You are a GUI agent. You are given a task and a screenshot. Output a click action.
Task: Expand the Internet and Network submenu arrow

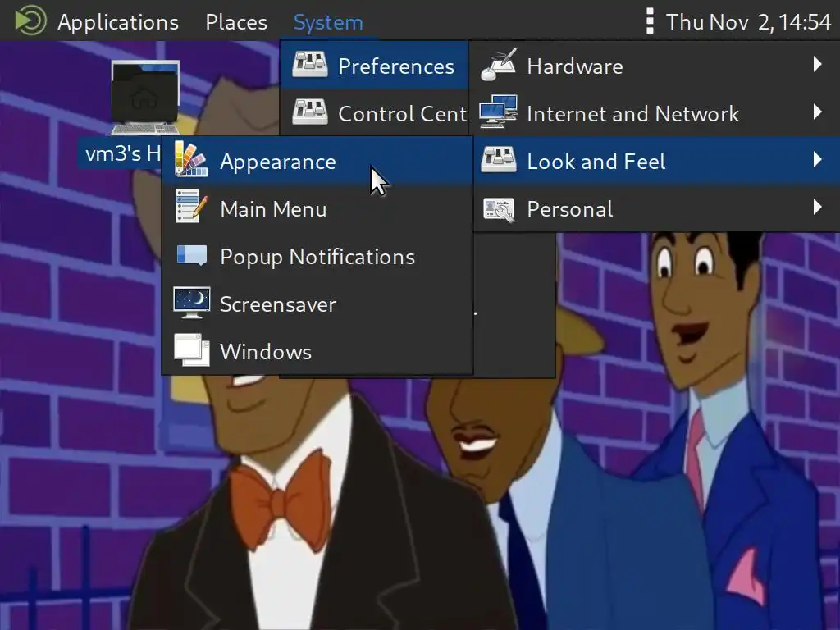[x=817, y=112]
